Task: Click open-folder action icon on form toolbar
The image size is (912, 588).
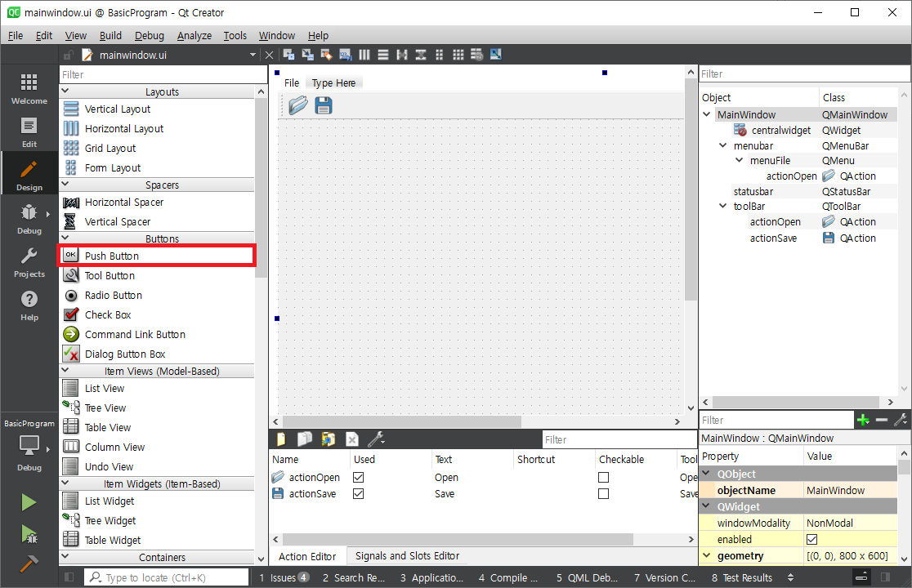Action: pos(298,105)
